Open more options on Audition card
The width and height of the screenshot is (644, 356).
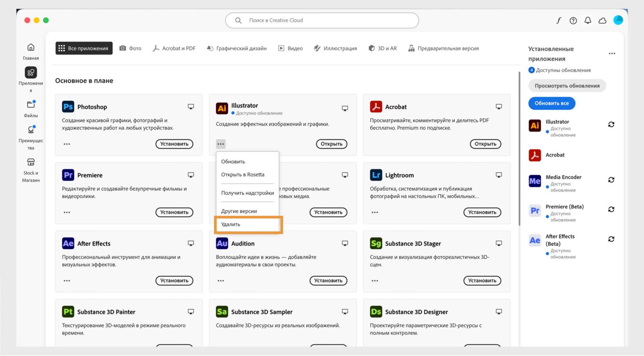pyautogui.click(x=221, y=281)
